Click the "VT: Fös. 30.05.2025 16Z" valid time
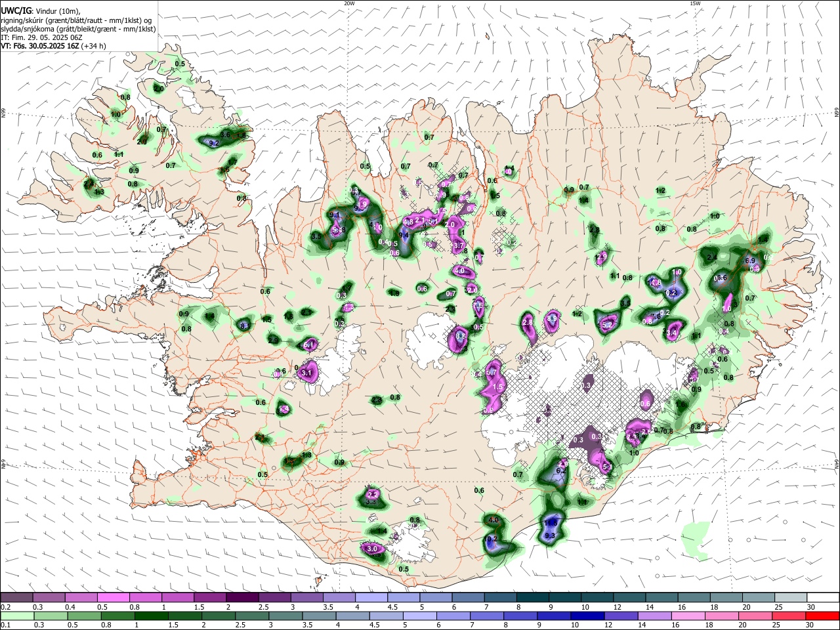The height and width of the screenshot is (630, 840). 40,46
